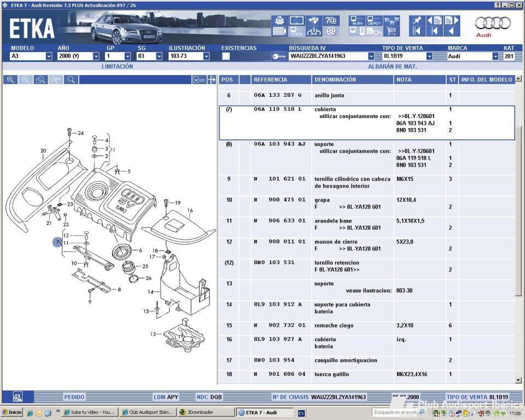Go to previous page document icon
Viewport: 525px width, 420px height.
click(435, 20)
